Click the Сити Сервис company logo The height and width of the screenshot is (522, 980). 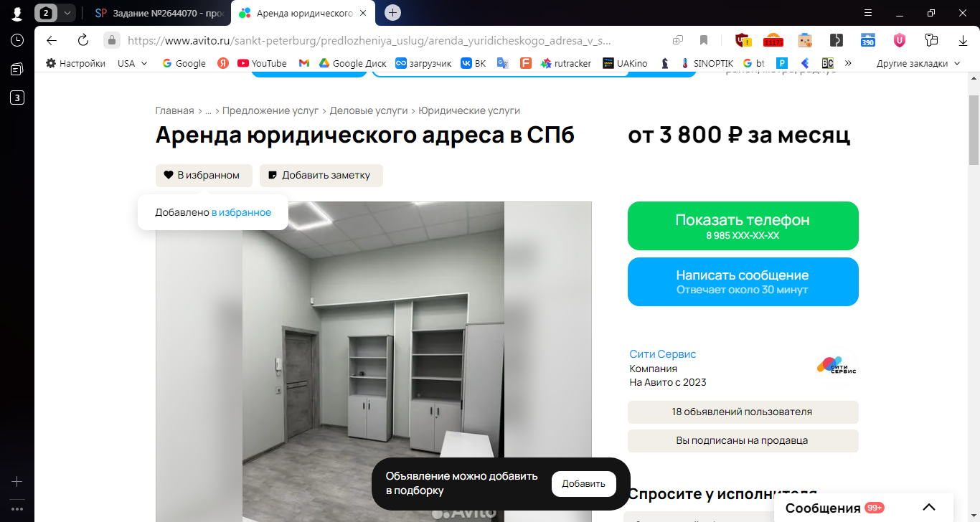coord(837,366)
